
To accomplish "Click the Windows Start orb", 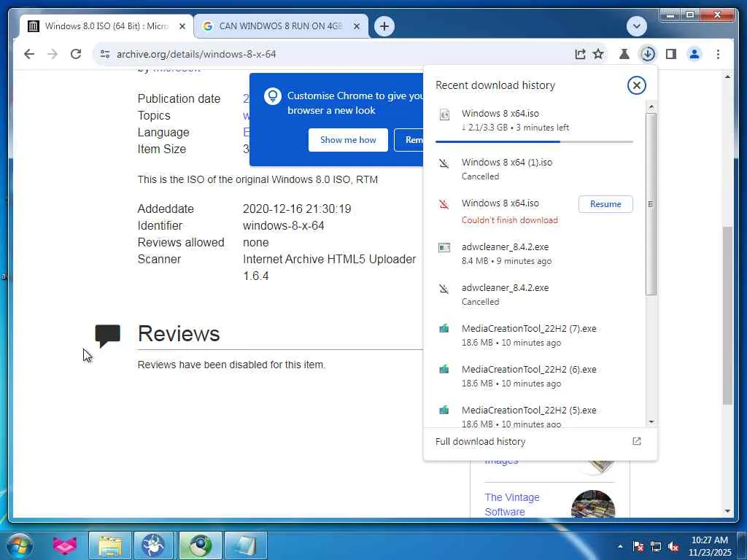I will coord(20,545).
